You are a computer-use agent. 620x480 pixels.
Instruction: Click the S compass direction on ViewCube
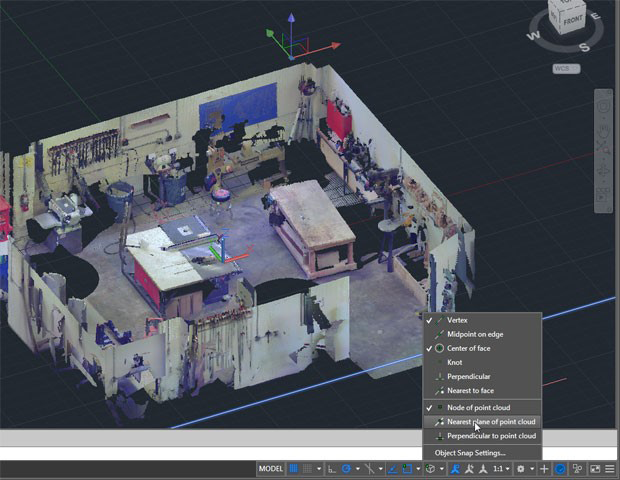click(584, 47)
